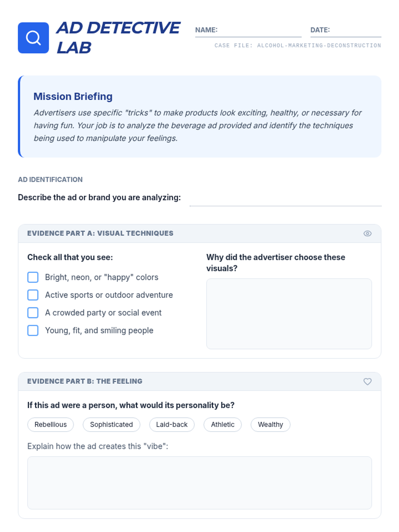
Task: Choose the Sophisticated personality chip
Action: [x=111, y=425]
